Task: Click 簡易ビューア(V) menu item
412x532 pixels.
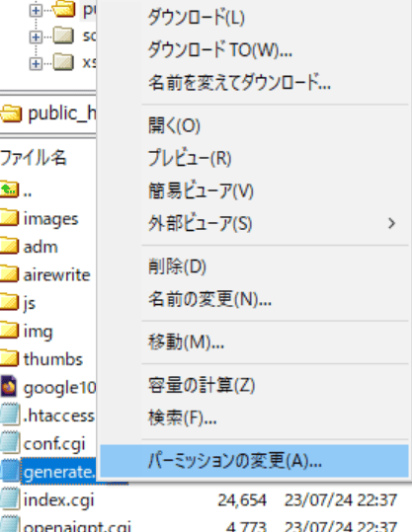Action: pyautogui.click(x=201, y=190)
